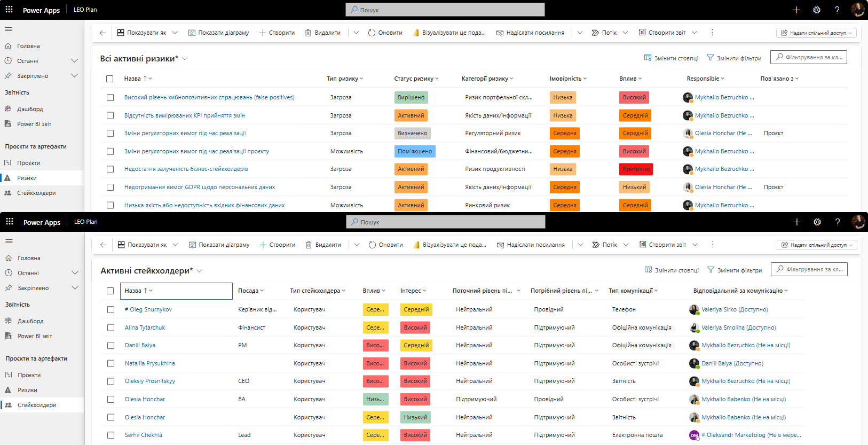
Task: Open more commands ellipsis in upper toolbar
Action: [712, 33]
